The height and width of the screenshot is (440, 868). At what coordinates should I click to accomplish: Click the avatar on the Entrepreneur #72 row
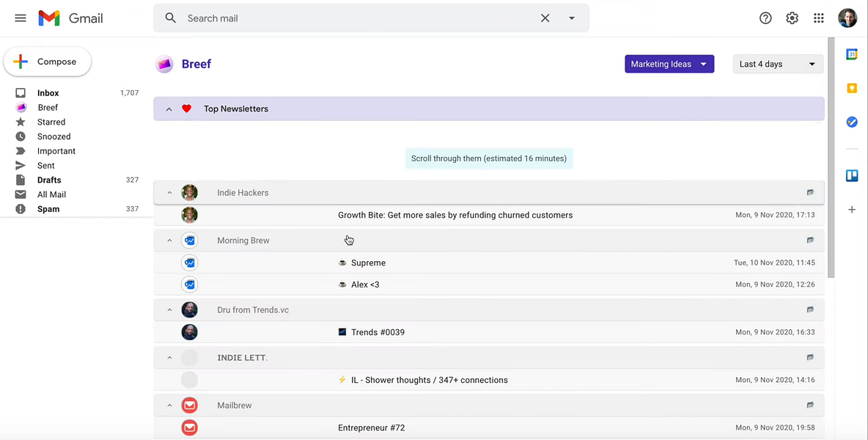189,428
